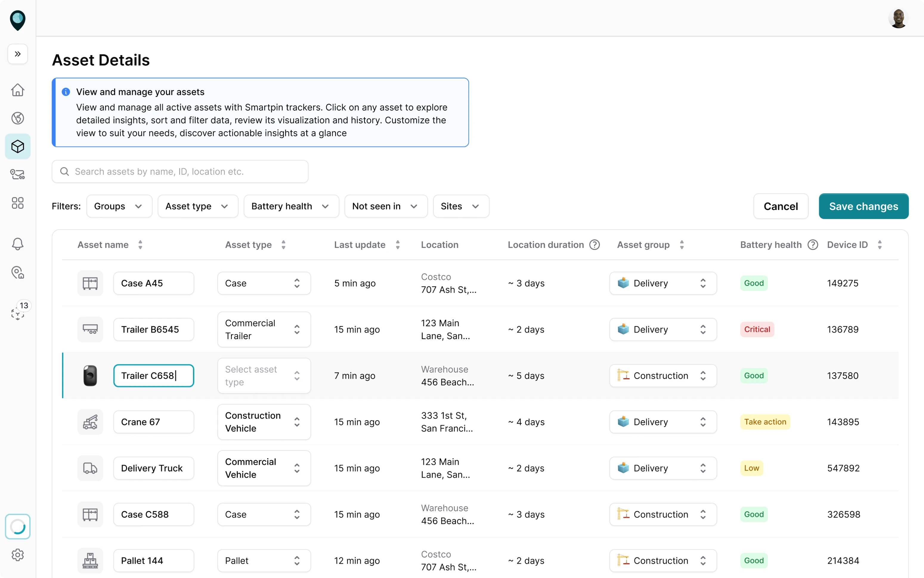This screenshot has height=578, width=924.
Task: Open the Sites filter menu
Action: pos(460,206)
